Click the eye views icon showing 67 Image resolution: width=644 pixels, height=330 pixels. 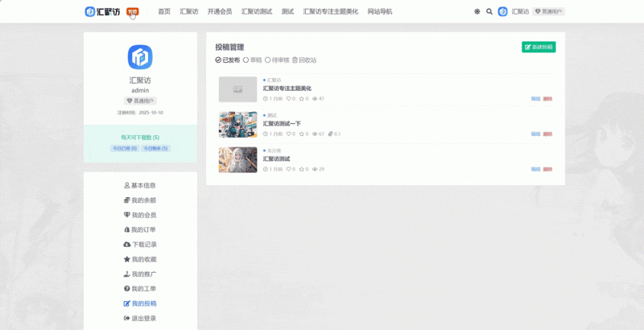tap(315, 134)
